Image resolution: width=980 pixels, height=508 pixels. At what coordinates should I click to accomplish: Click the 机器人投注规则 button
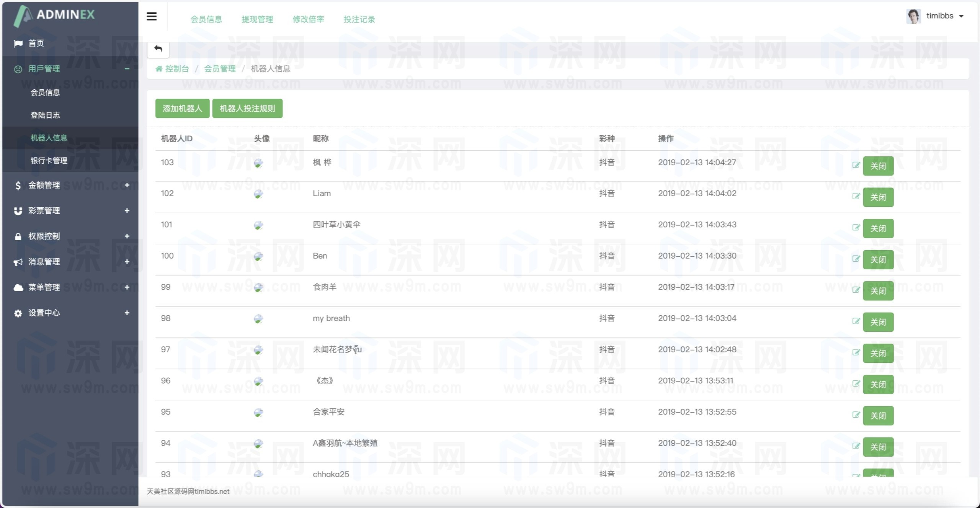(x=247, y=108)
